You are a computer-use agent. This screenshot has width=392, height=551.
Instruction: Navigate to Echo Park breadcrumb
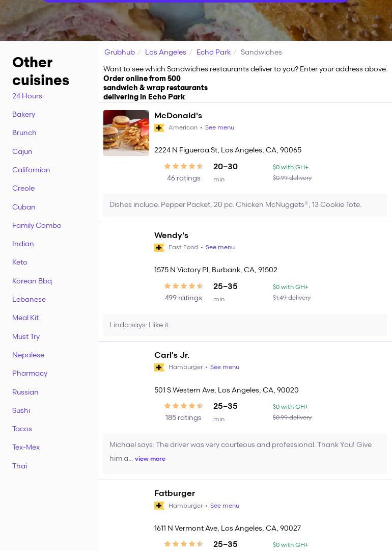[213, 52]
